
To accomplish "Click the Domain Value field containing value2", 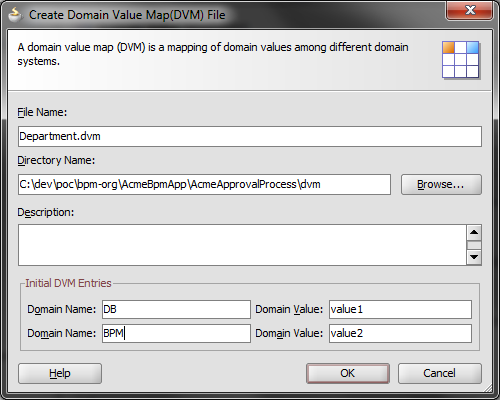I will pos(400,333).
